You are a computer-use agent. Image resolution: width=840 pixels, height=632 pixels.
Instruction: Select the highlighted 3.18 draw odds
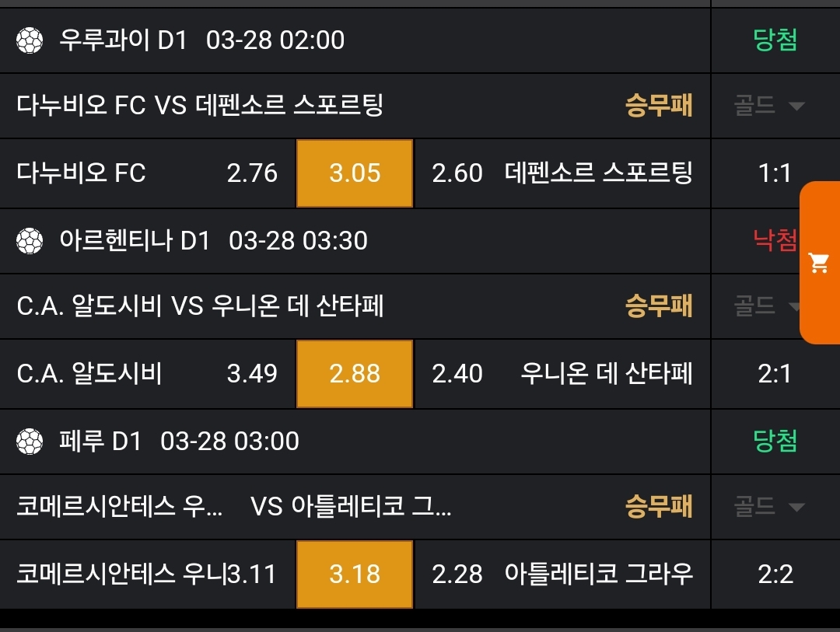[x=355, y=574]
